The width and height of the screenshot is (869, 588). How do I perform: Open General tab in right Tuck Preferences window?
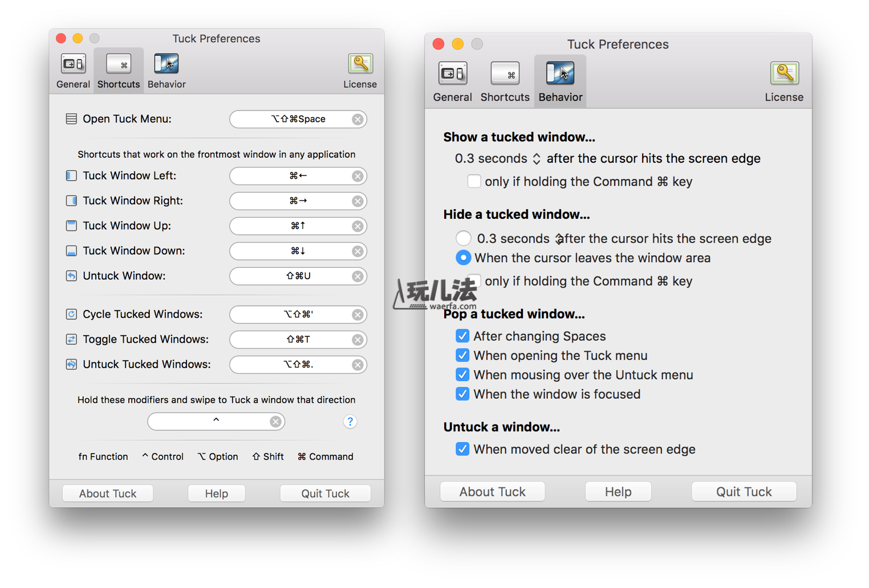[x=452, y=81]
